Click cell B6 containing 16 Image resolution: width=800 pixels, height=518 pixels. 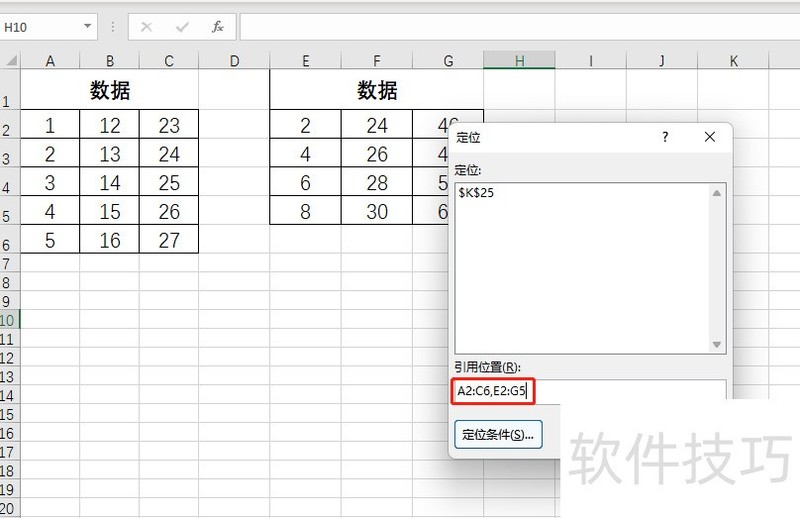pyautogui.click(x=110, y=240)
